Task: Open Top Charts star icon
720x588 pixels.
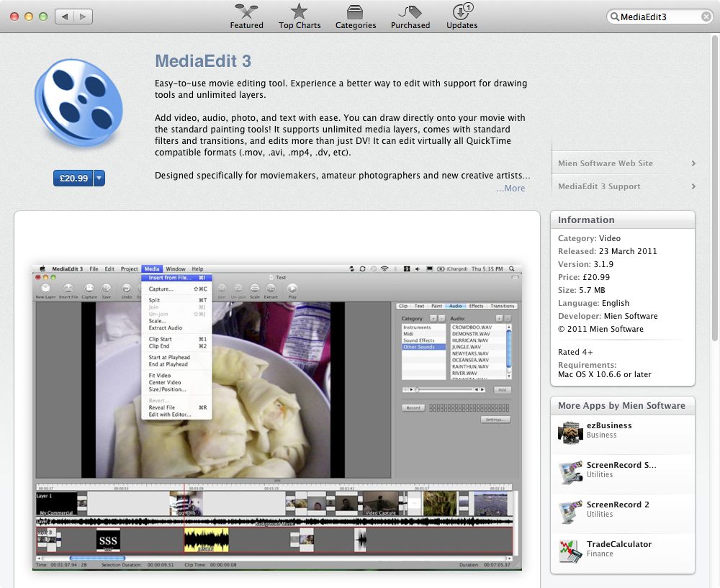Action: pos(300,12)
